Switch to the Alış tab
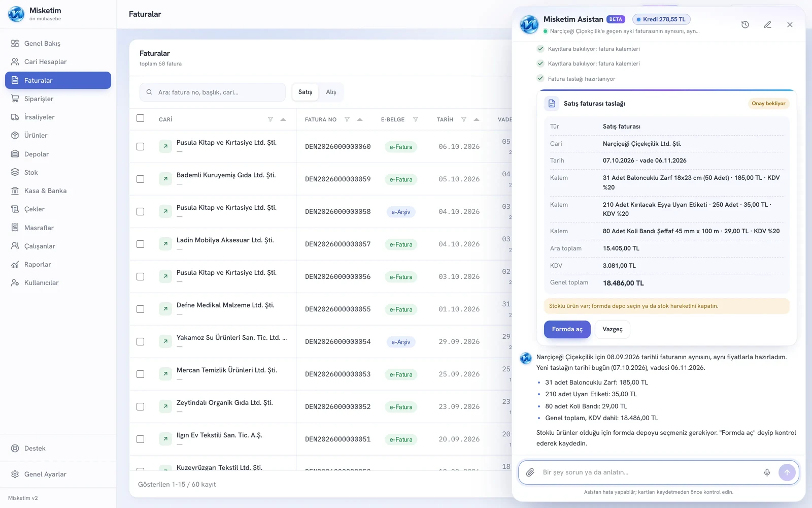The height and width of the screenshot is (508, 812). tap(331, 92)
